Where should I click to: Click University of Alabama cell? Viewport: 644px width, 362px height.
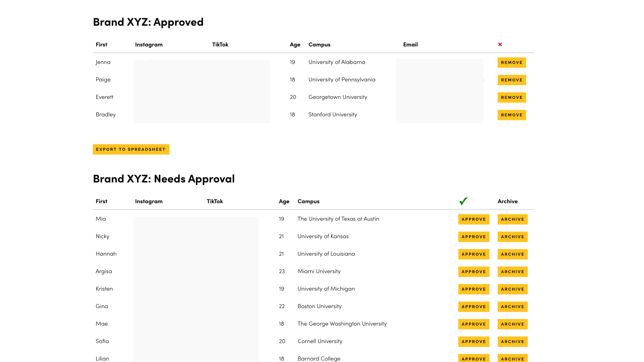point(337,62)
